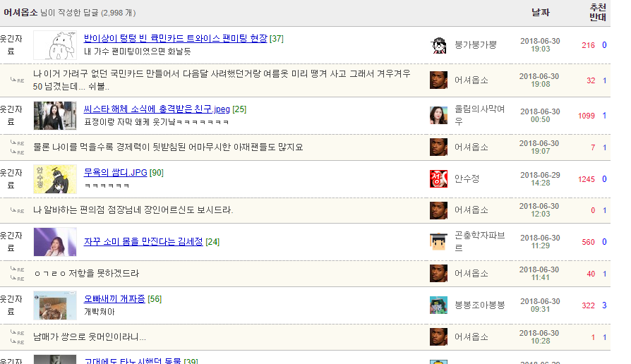Viewport: 631px width, 364px height.
Task: Open post 반이상이 텅텅 빈 국민카드 트와이스 팬미팅 현장
Action: [x=176, y=39]
